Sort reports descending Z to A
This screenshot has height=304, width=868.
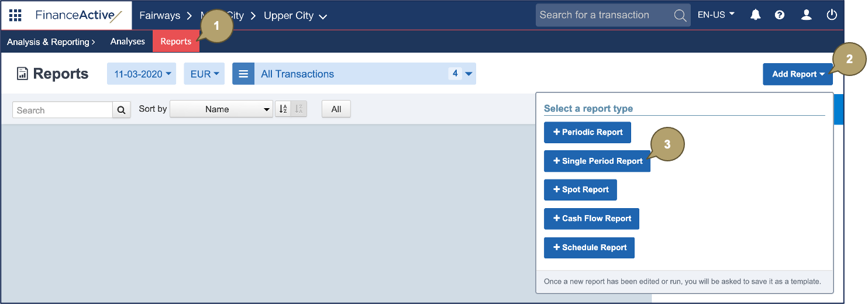(299, 109)
